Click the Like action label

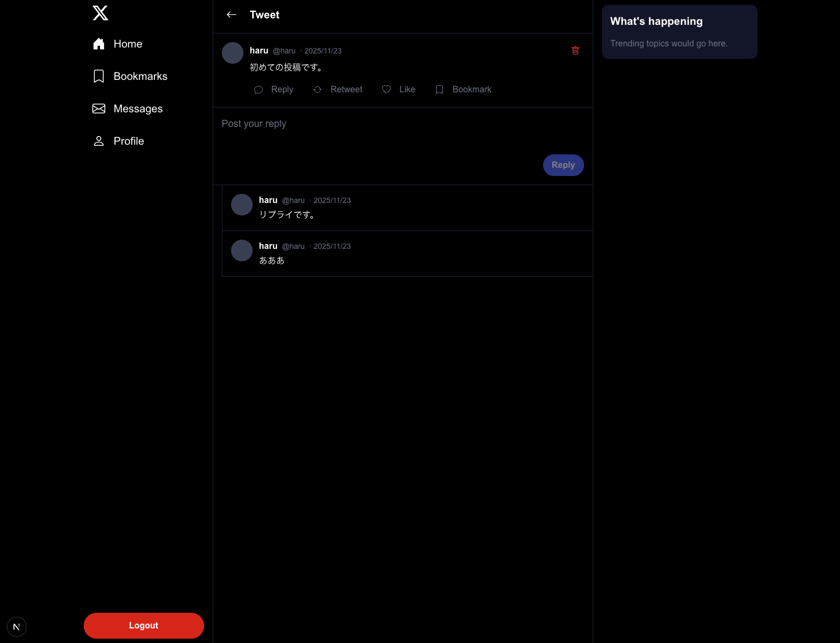pos(407,90)
